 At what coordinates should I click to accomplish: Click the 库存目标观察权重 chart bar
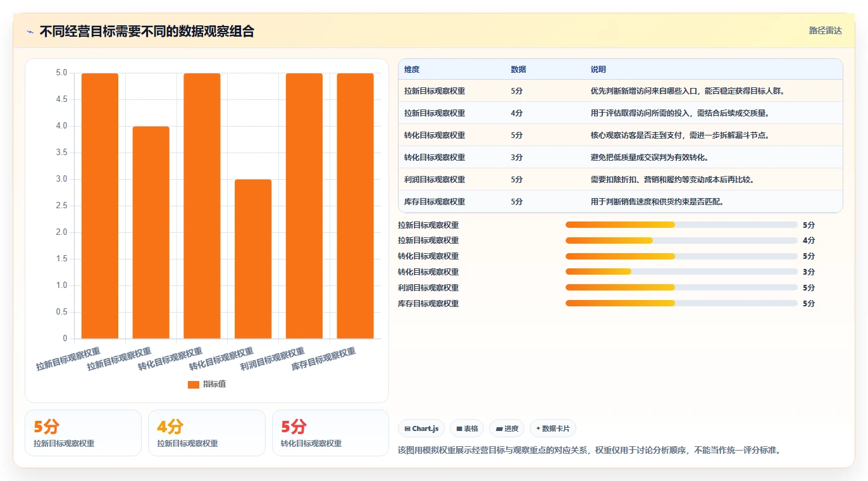click(x=356, y=206)
